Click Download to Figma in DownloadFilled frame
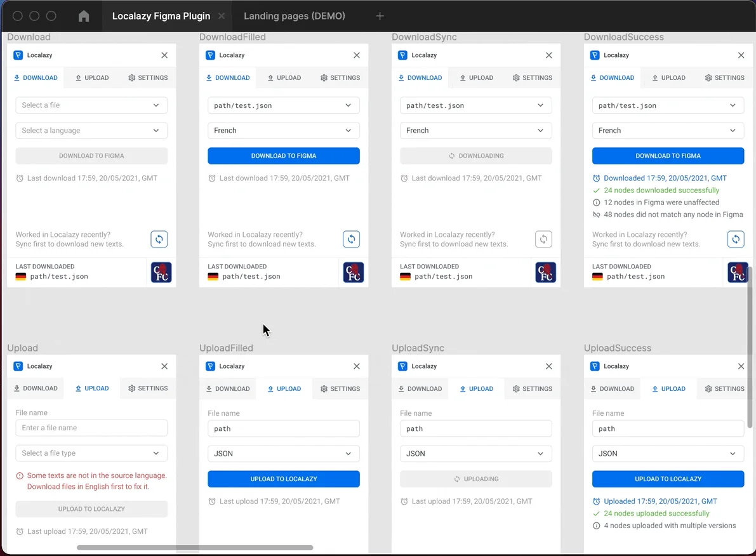 pyautogui.click(x=284, y=156)
